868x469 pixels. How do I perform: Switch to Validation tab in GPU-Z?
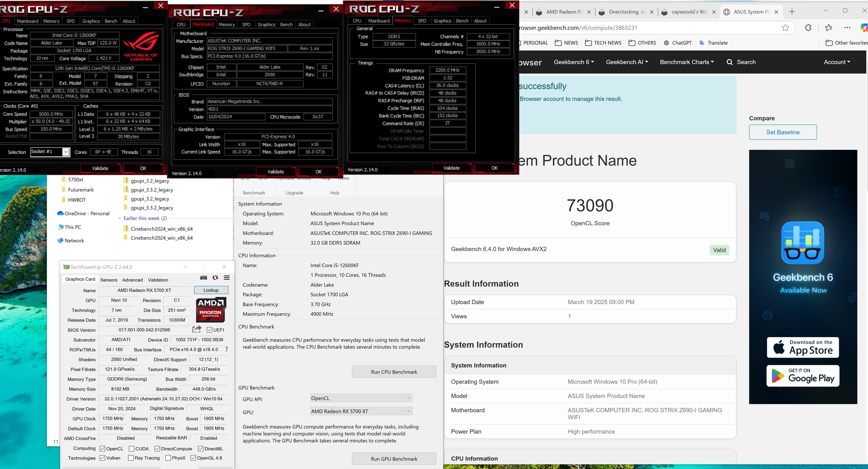point(158,280)
